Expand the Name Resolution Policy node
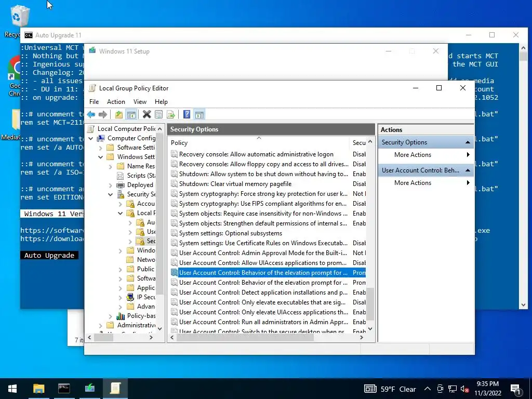The image size is (532, 399). 110,167
